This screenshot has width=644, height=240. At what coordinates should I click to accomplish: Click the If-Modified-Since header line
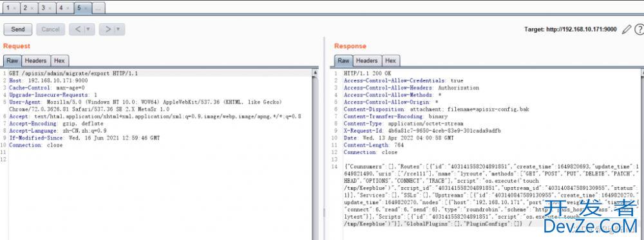click(x=84, y=138)
